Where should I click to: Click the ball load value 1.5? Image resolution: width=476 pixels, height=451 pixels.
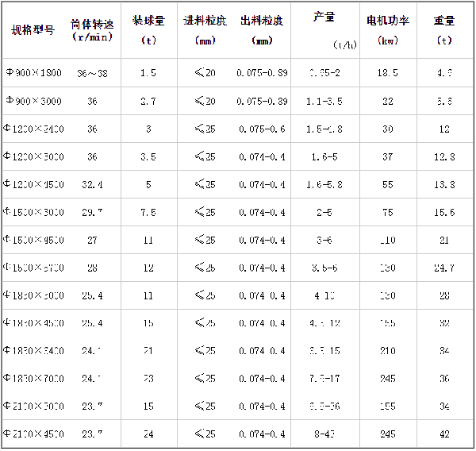pyautogui.click(x=148, y=72)
